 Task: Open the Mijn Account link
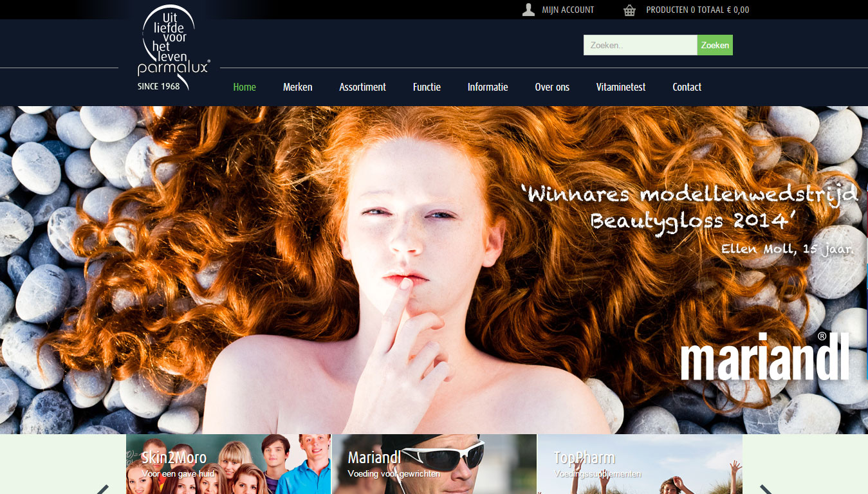(568, 10)
